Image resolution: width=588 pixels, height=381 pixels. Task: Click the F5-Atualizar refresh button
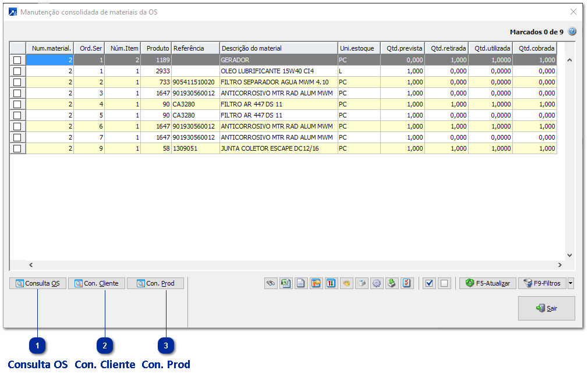[x=487, y=283]
